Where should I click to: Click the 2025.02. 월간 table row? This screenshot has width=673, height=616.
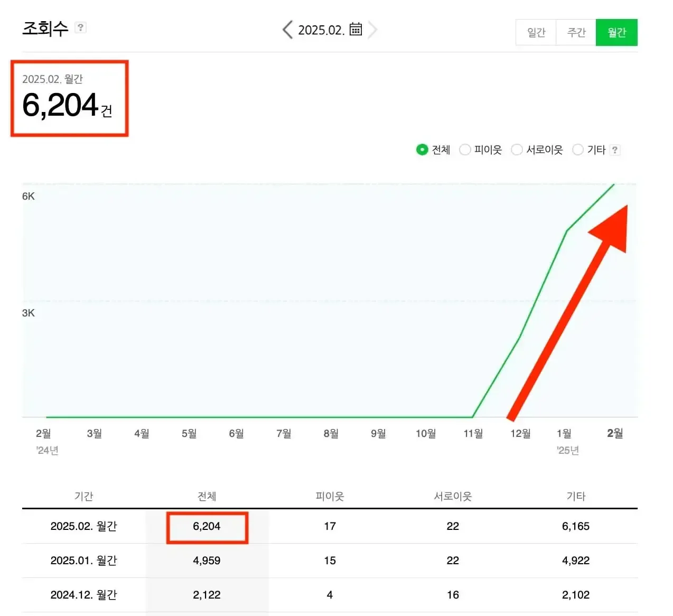click(x=83, y=526)
